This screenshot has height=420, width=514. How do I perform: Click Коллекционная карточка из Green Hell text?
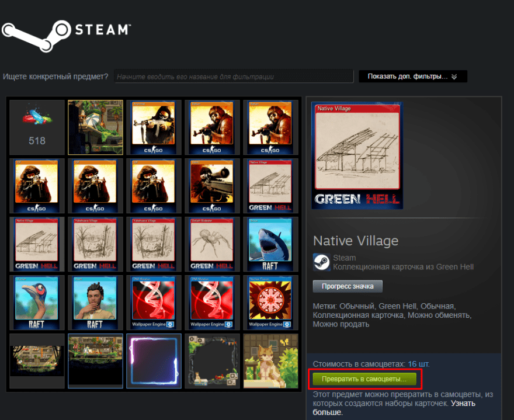pos(403,267)
